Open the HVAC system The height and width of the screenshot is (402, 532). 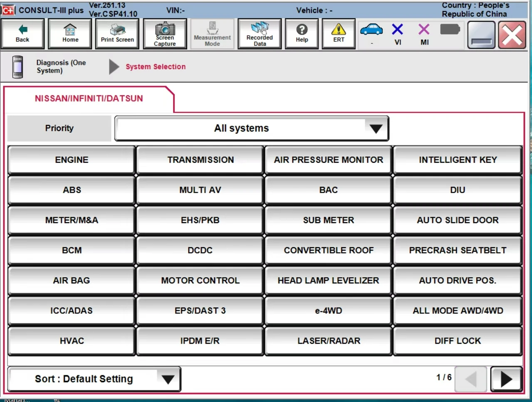click(72, 341)
